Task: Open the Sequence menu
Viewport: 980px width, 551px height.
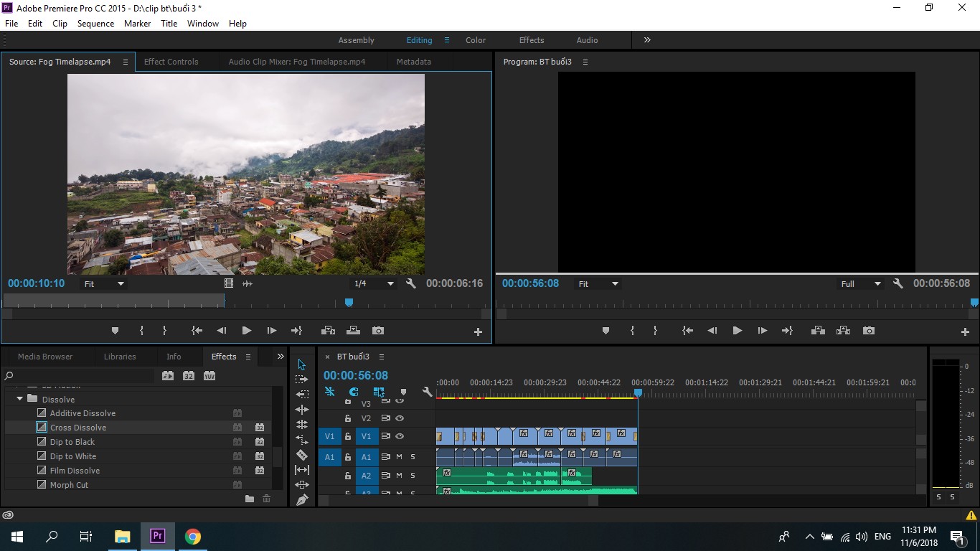Action: (95, 24)
